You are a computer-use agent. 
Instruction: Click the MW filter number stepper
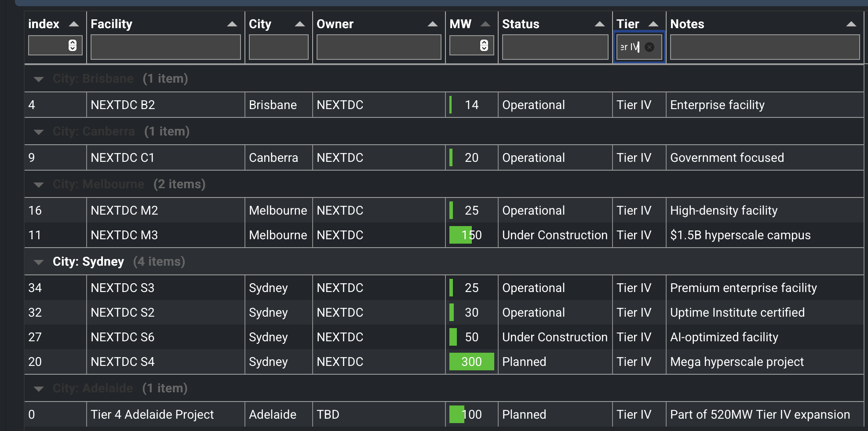click(484, 45)
